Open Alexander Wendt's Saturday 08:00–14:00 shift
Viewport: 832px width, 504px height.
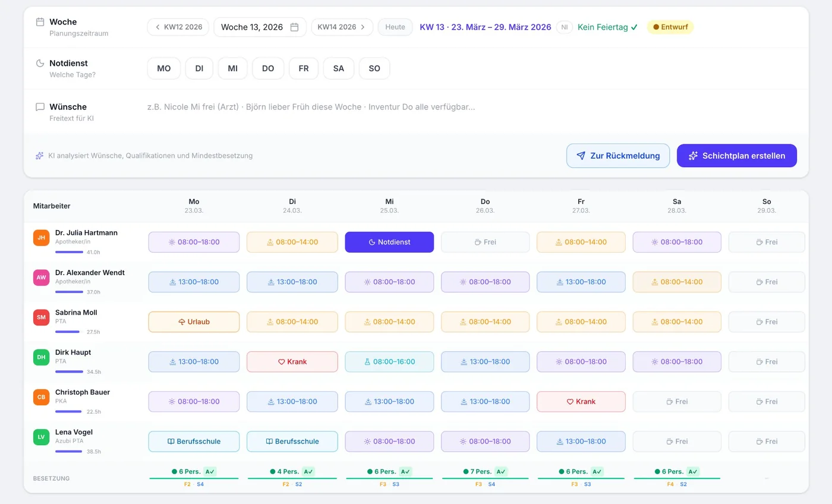tap(677, 282)
